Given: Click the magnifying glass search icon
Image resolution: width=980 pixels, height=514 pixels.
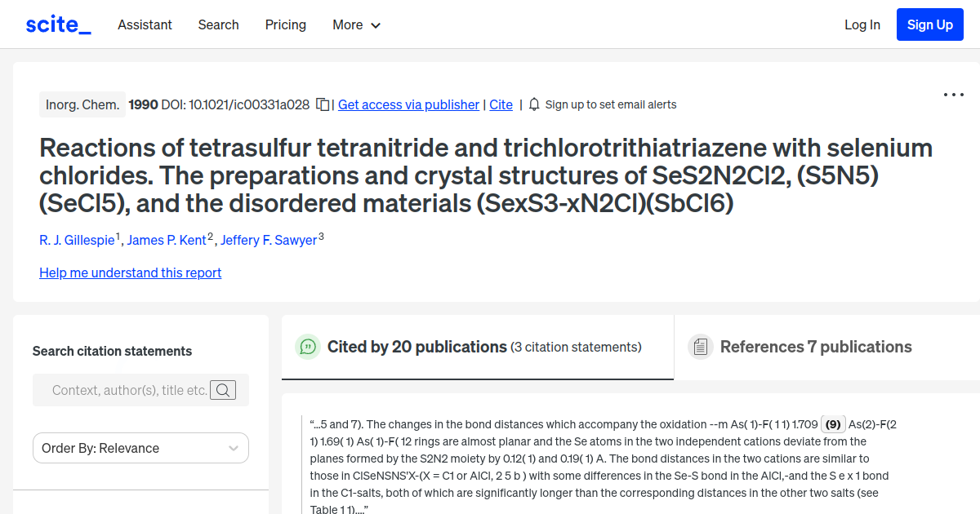Looking at the screenshot, I should pos(222,390).
